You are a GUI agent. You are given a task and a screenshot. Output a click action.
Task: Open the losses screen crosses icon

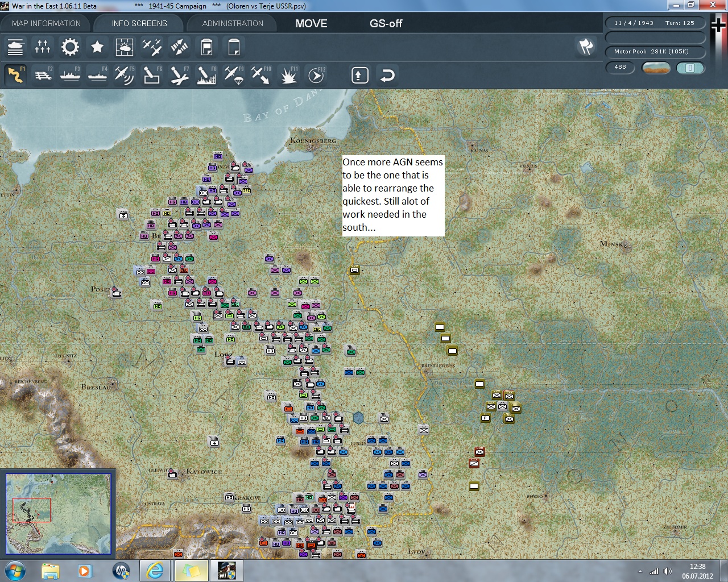(x=43, y=47)
